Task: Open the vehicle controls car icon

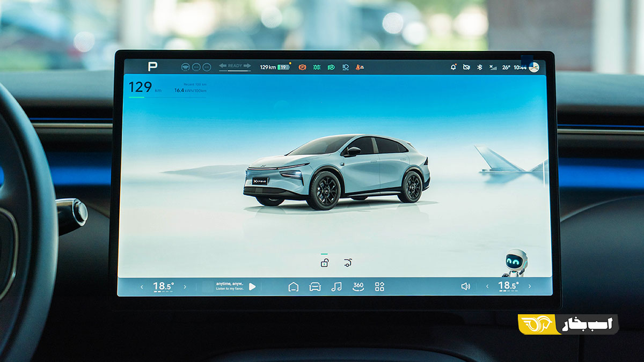Action: click(x=315, y=287)
